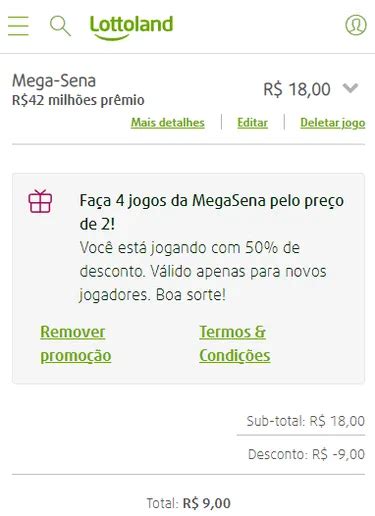Screen dimensions: 375x516
Task: Click the Editar link
Action: click(252, 123)
